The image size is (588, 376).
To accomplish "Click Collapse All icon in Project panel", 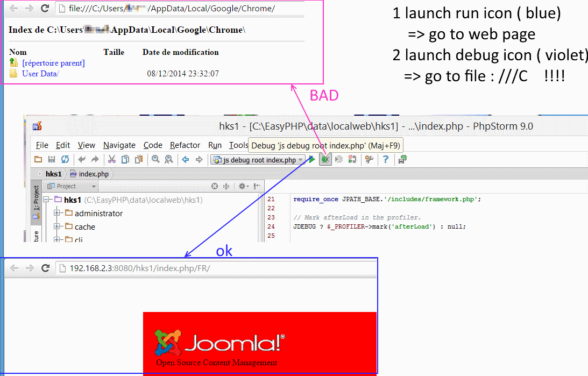I will pyautogui.click(x=226, y=186).
